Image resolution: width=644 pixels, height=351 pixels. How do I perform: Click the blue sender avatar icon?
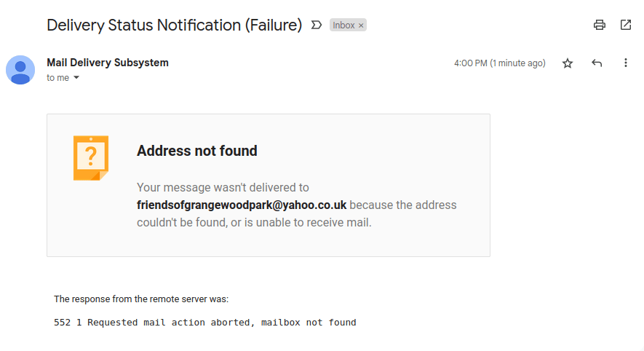pyautogui.click(x=20, y=70)
